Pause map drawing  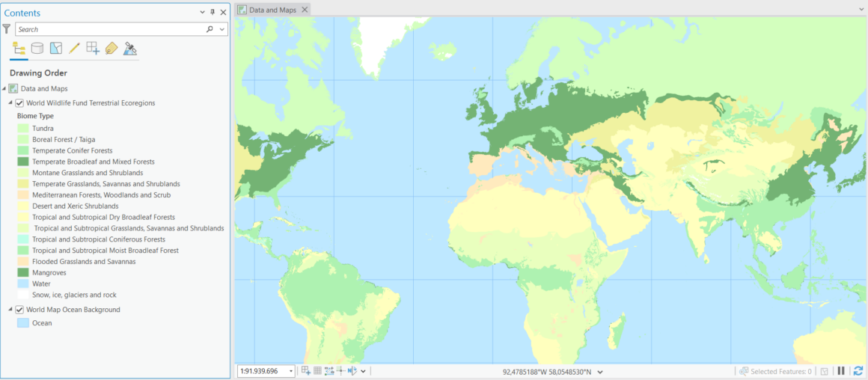pyautogui.click(x=841, y=371)
